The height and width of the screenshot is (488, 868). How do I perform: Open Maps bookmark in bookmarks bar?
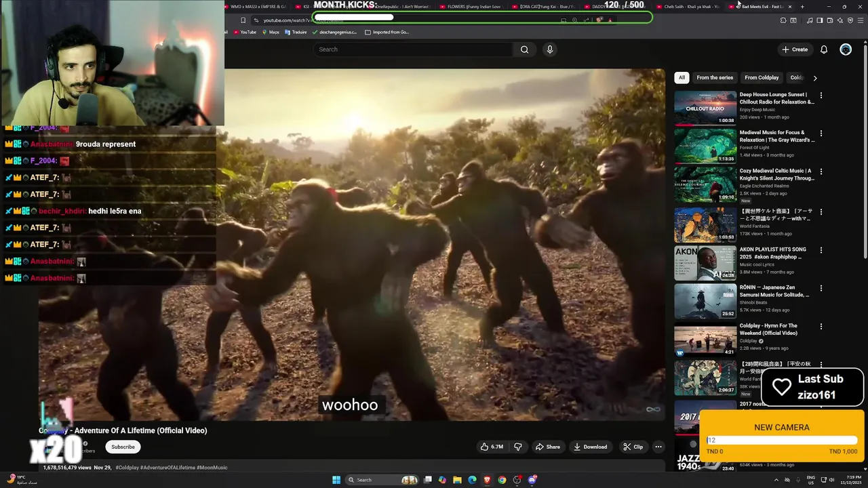pyautogui.click(x=271, y=32)
